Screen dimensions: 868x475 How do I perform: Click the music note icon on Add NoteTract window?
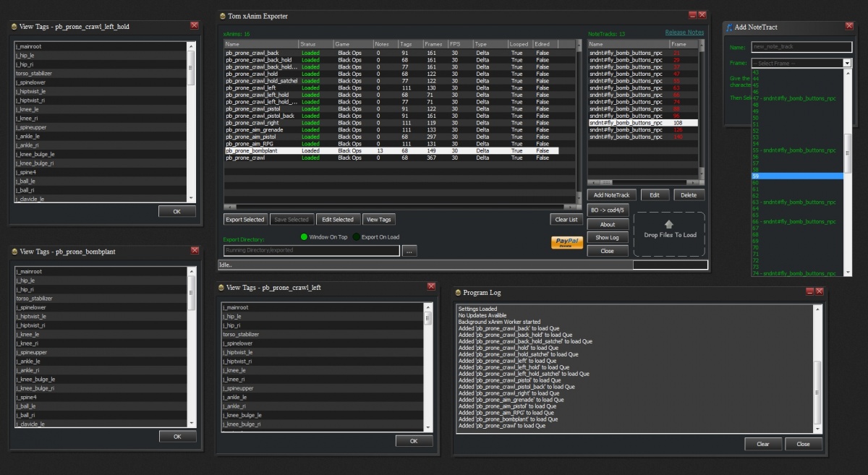(x=729, y=27)
